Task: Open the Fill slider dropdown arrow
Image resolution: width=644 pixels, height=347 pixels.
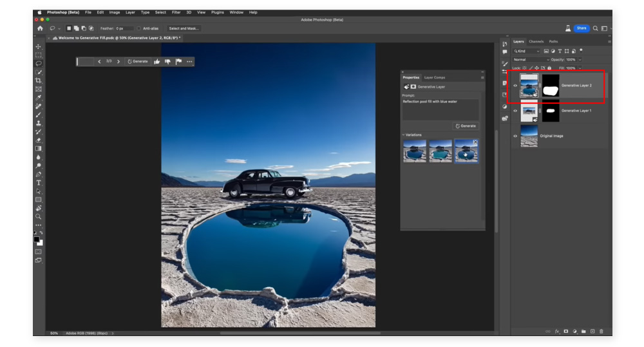Action: coord(580,68)
